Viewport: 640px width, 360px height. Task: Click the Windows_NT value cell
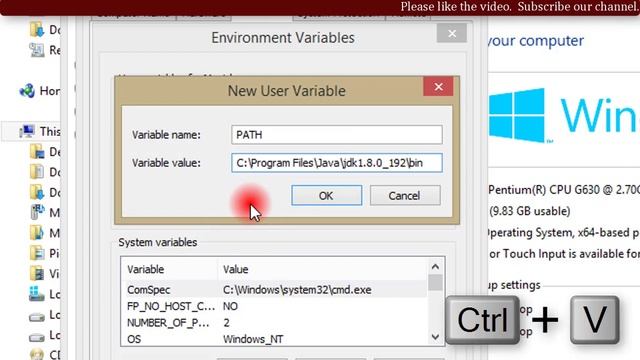(x=253, y=339)
